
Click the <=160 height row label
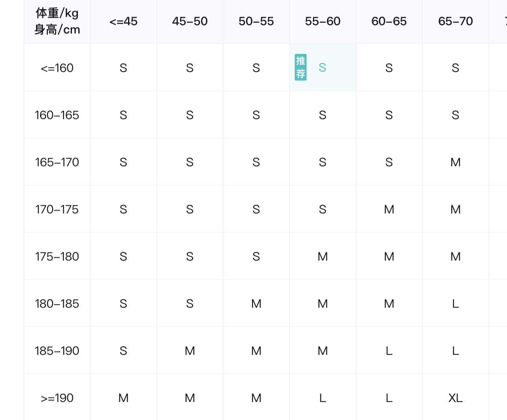(x=57, y=68)
